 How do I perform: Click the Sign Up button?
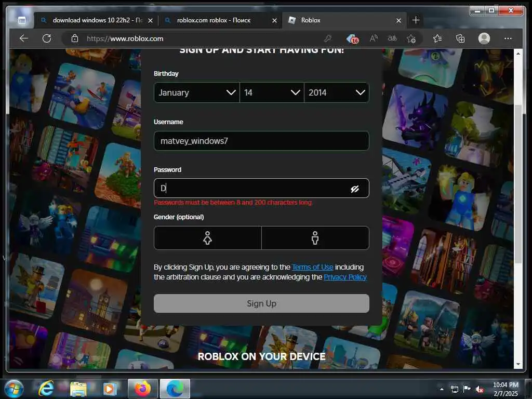pos(261,303)
